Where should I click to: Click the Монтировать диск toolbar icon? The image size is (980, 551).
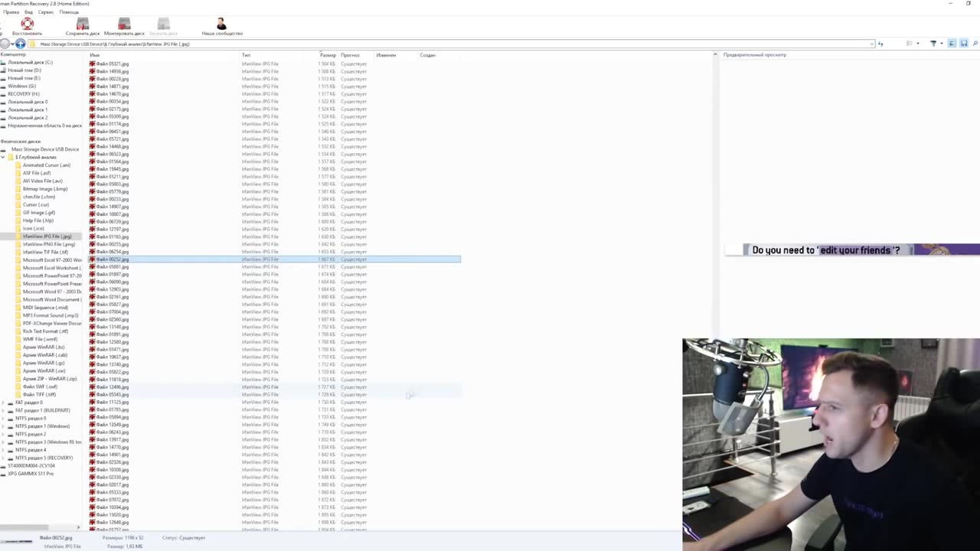pyautogui.click(x=124, y=24)
